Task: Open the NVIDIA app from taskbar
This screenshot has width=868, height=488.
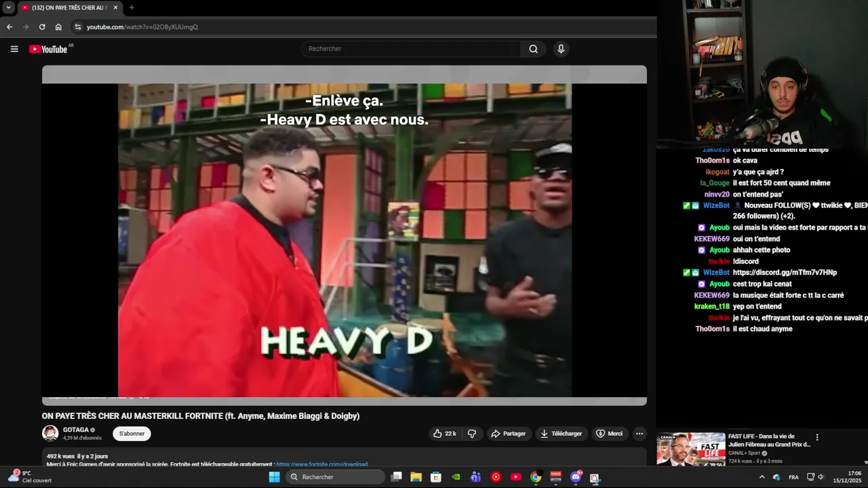Action: click(x=456, y=477)
